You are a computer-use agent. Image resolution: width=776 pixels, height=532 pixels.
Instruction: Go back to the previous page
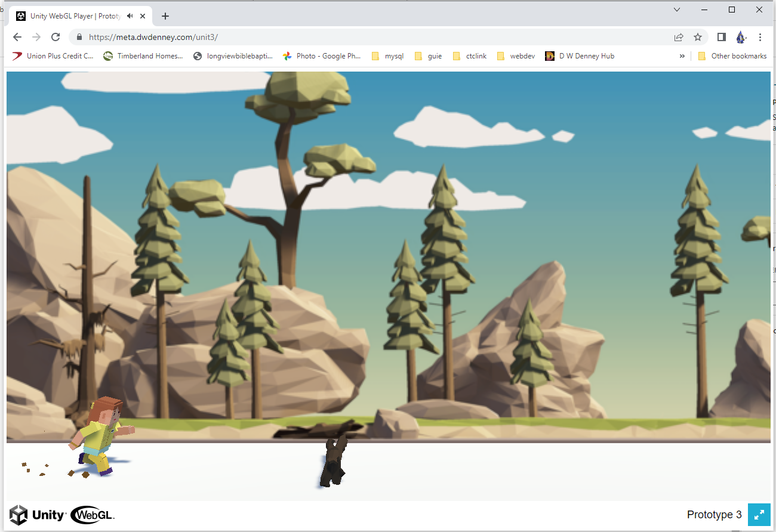coord(17,37)
